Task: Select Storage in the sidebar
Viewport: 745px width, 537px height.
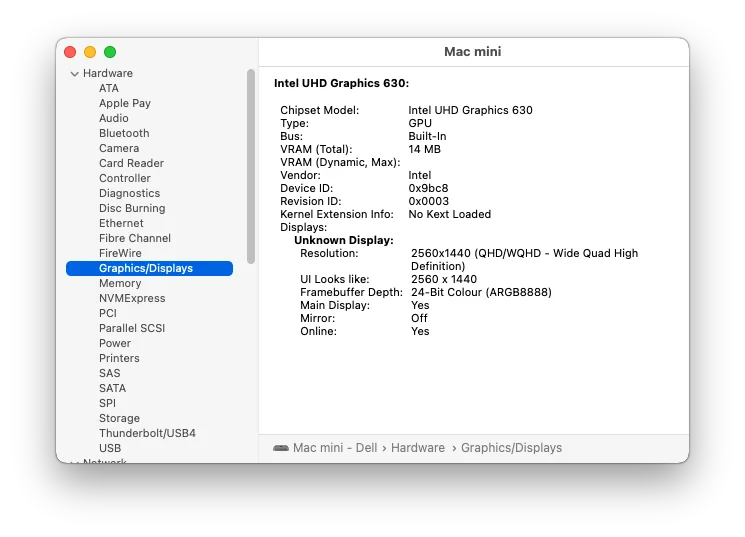Action: (119, 418)
